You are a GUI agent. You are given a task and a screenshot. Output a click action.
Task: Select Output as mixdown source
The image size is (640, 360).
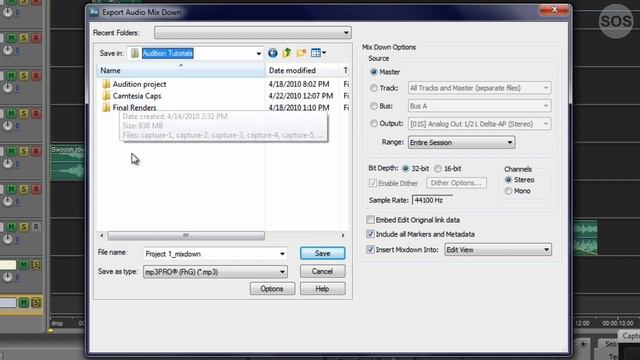[373, 123]
